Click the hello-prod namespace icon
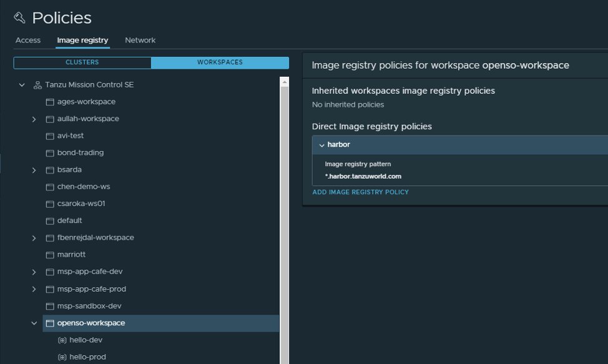 [62, 357]
